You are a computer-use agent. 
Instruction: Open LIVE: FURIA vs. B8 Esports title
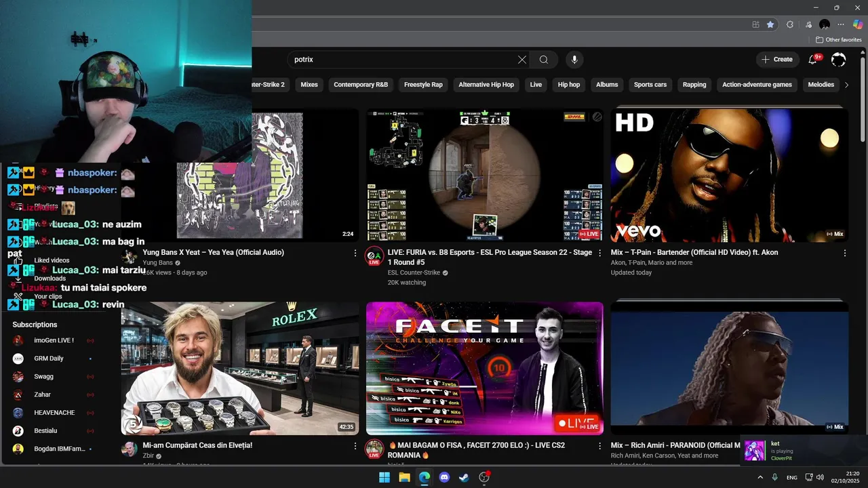coord(490,257)
